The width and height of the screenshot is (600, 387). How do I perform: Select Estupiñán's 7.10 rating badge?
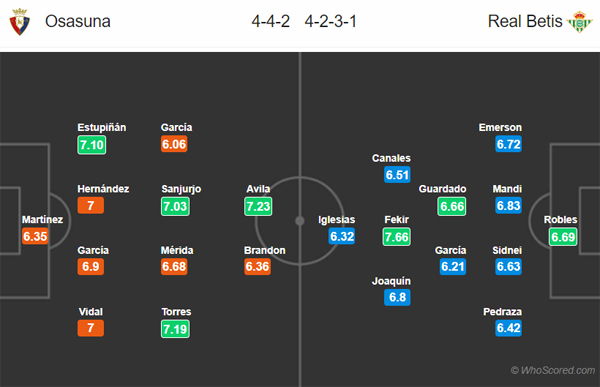pos(92,145)
